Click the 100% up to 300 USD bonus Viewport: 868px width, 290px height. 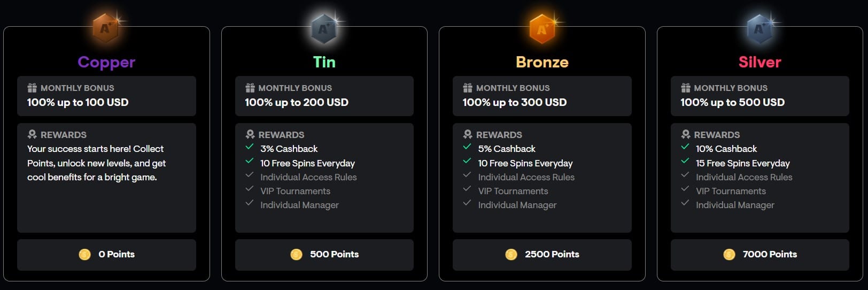[x=514, y=102]
